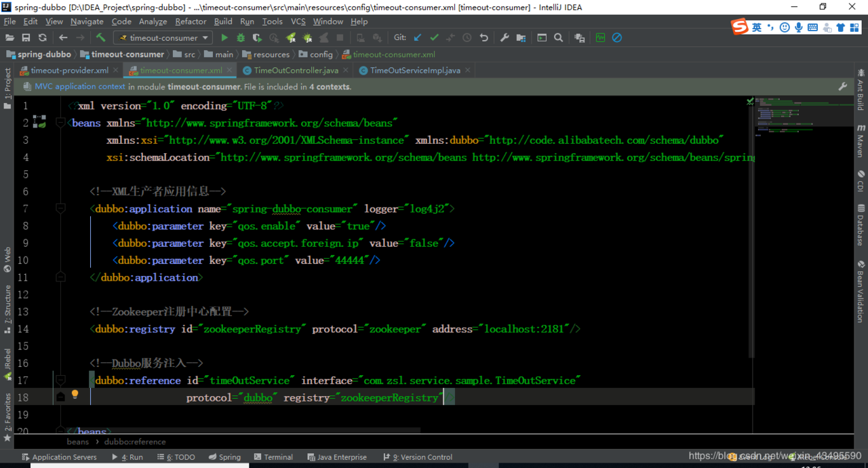Screen dimensions: 868x468
Task: Open the File menu
Action: (x=9, y=22)
